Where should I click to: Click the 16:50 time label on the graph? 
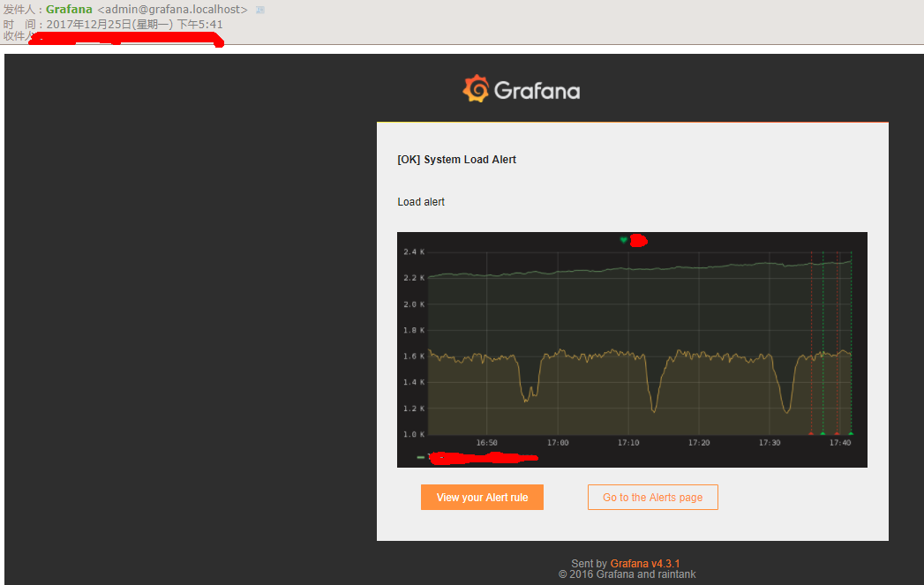[x=487, y=442]
